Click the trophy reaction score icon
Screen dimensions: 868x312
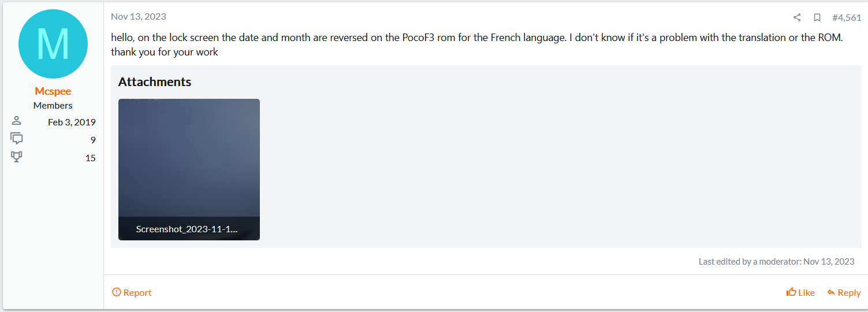click(x=17, y=157)
